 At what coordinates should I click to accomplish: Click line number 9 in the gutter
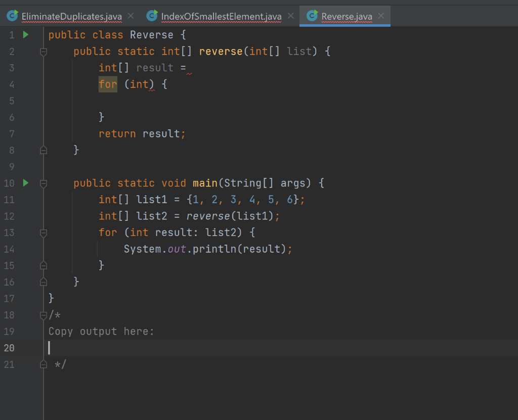(12, 167)
